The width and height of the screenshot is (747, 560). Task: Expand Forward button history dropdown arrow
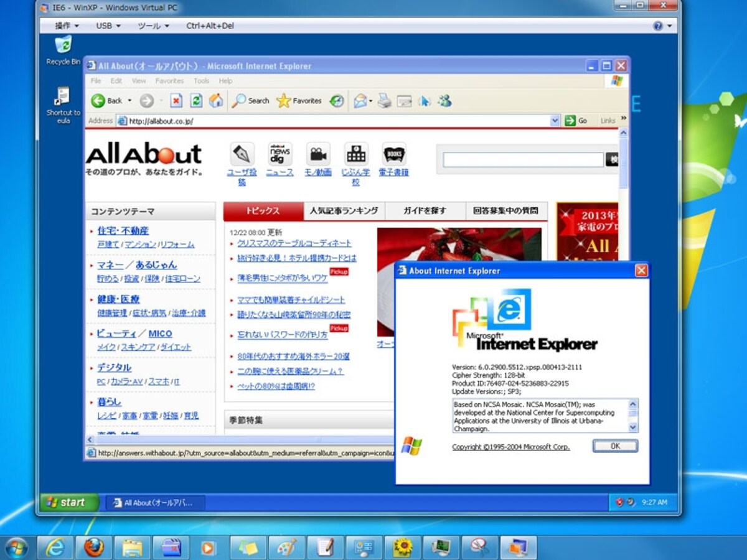pyautogui.click(x=160, y=101)
